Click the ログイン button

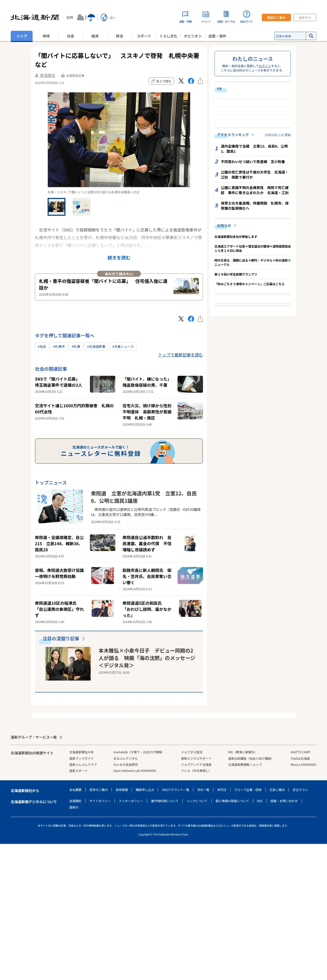pos(305,18)
